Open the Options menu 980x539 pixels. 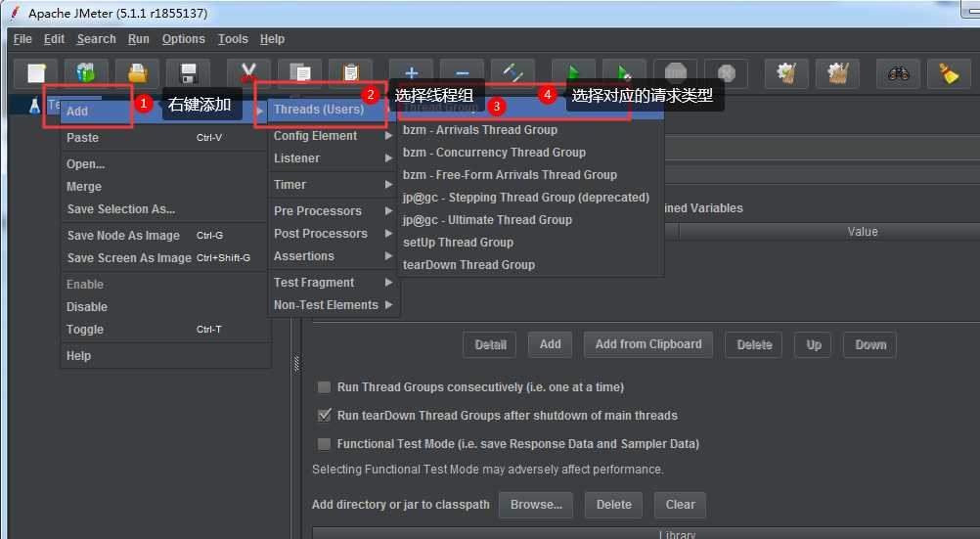[183, 39]
